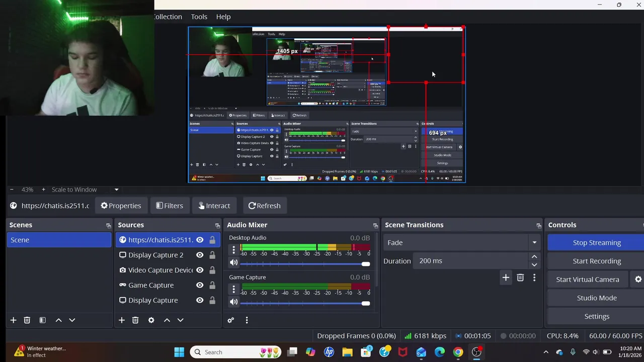644x362 pixels.
Task: Click Start Recording button
Action: (x=597, y=261)
